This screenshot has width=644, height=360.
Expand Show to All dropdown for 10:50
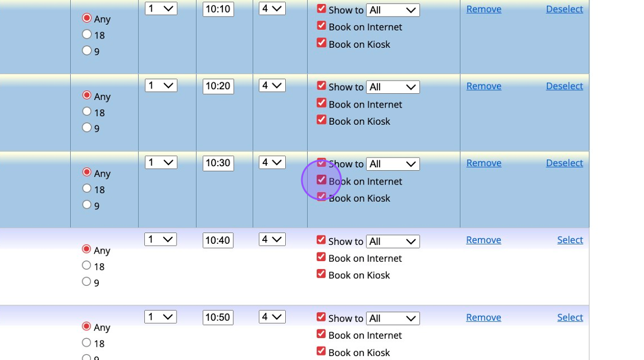[393, 319]
